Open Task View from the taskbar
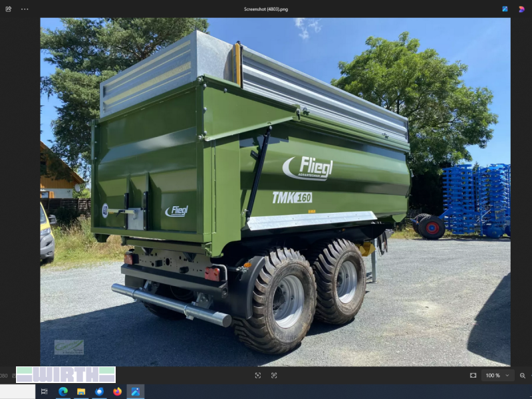This screenshot has width=532, height=399. point(45,392)
